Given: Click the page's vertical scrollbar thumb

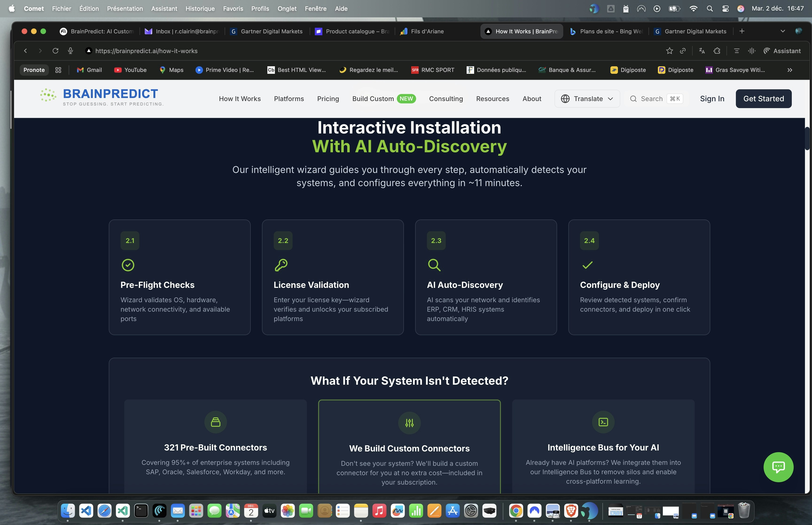Looking at the screenshot, I should coord(807,138).
